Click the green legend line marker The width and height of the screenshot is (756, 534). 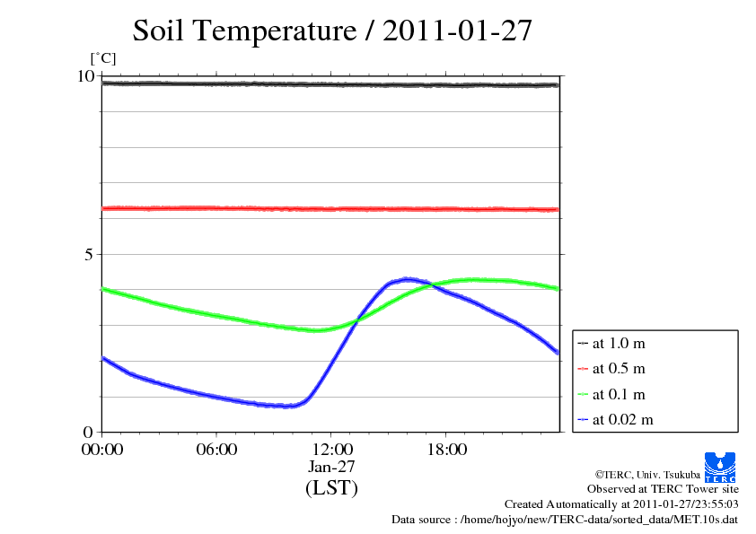click(583, 395)
